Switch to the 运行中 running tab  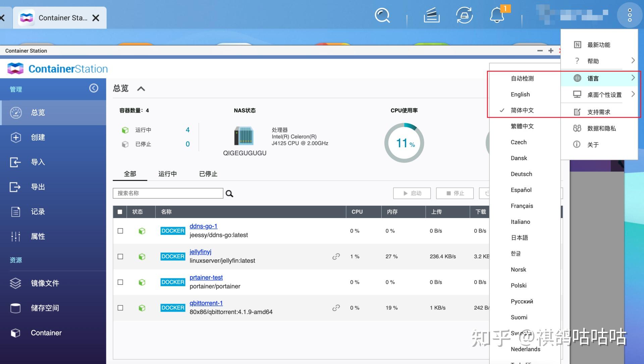tap(167, 174)
